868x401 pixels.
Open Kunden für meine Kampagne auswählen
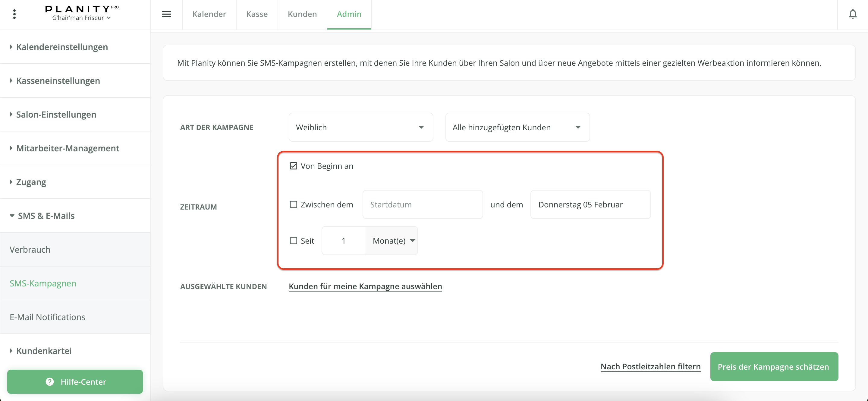point(365,286)
